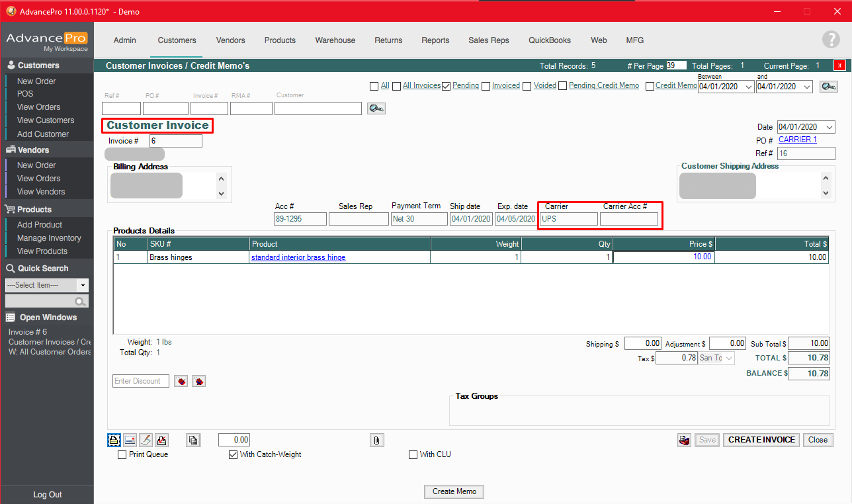
Task: Click the CREATE INVOICE button
Action: pyautogui.click(x=761, y=440)
